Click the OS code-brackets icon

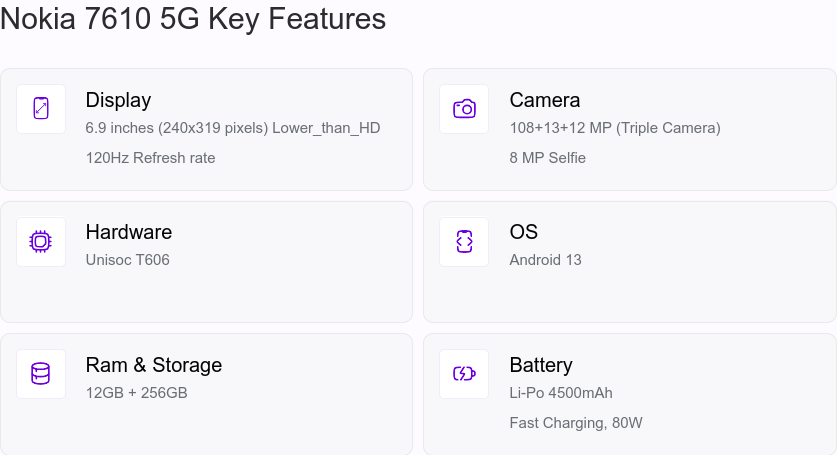[x=464, y=241]
